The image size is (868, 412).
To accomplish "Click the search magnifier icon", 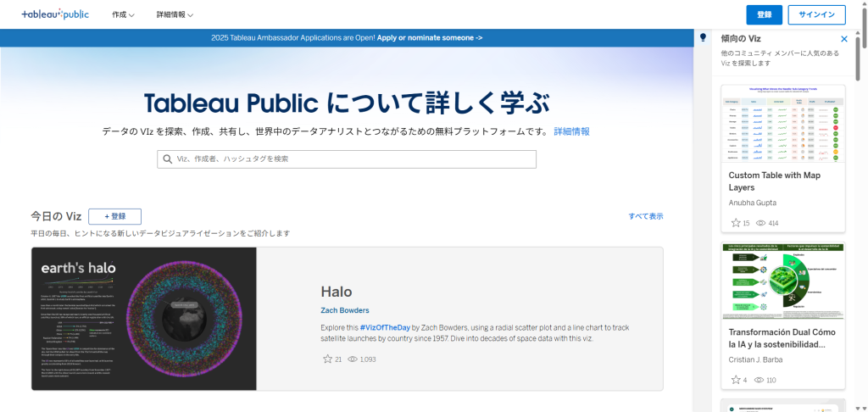I will 168,159.
